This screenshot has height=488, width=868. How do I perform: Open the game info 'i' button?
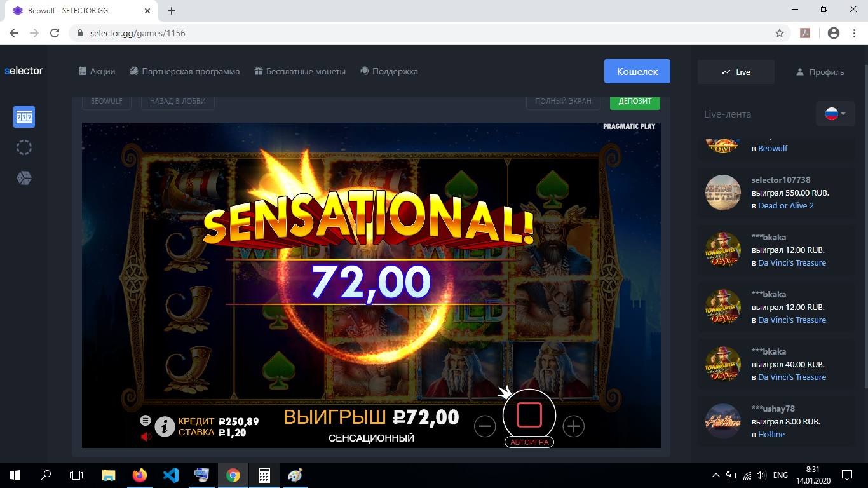pos(165,426)
